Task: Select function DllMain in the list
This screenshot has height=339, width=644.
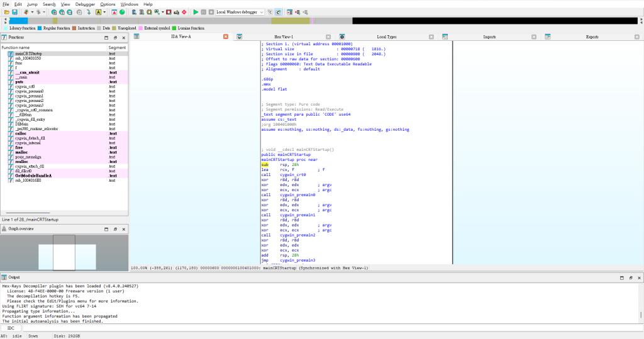Action: point(22,124)
